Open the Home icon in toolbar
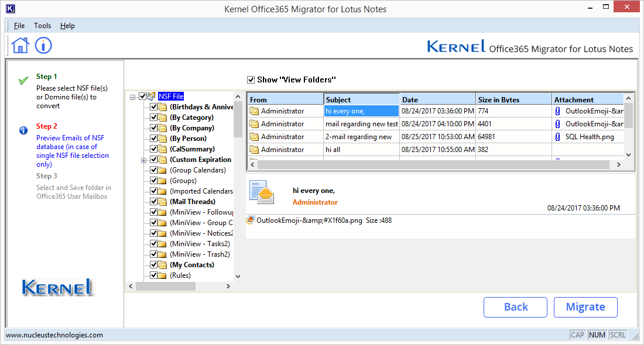 point(20,45)
